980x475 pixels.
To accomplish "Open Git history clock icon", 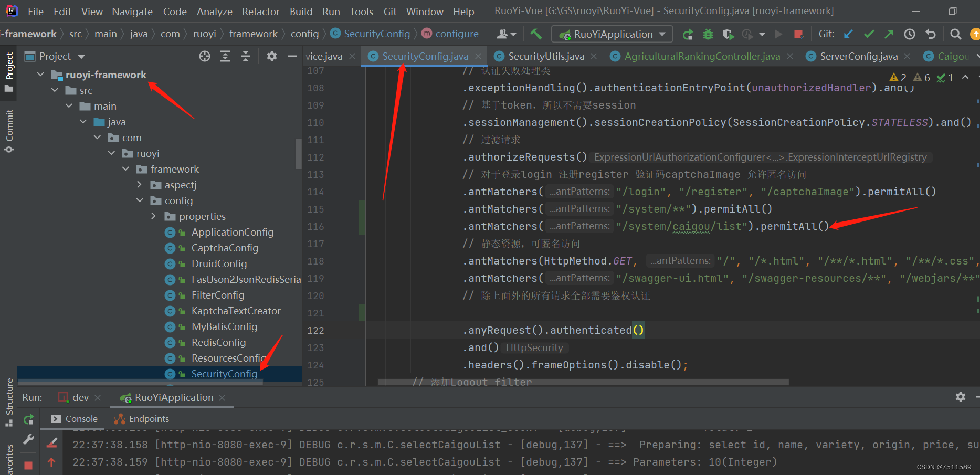I will coord(910,34).
